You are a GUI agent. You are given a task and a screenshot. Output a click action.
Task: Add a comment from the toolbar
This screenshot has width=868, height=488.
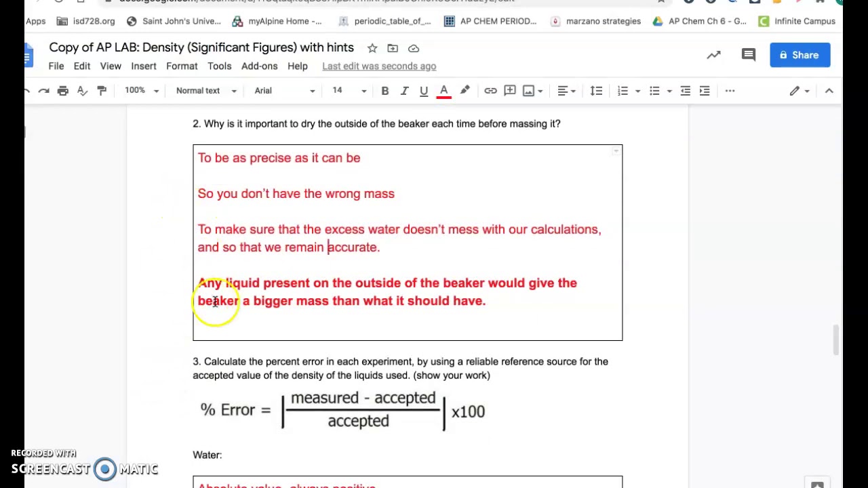pyautogui.click(x=510, y=91)
